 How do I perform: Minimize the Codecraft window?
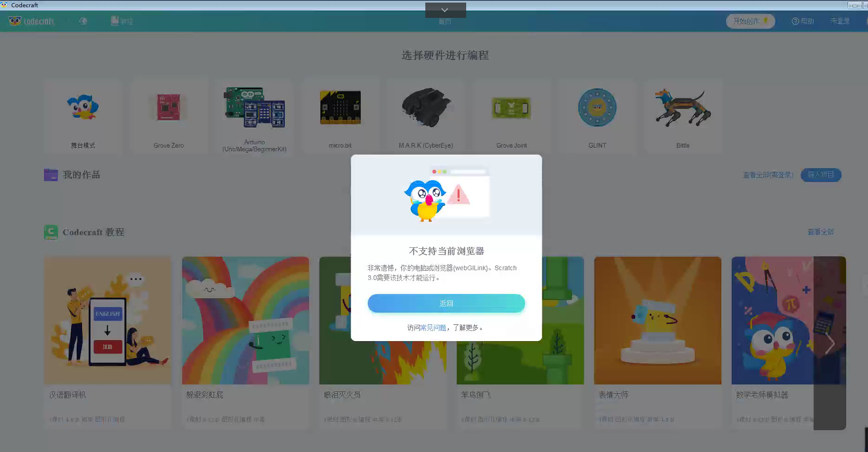click(855, 6)
